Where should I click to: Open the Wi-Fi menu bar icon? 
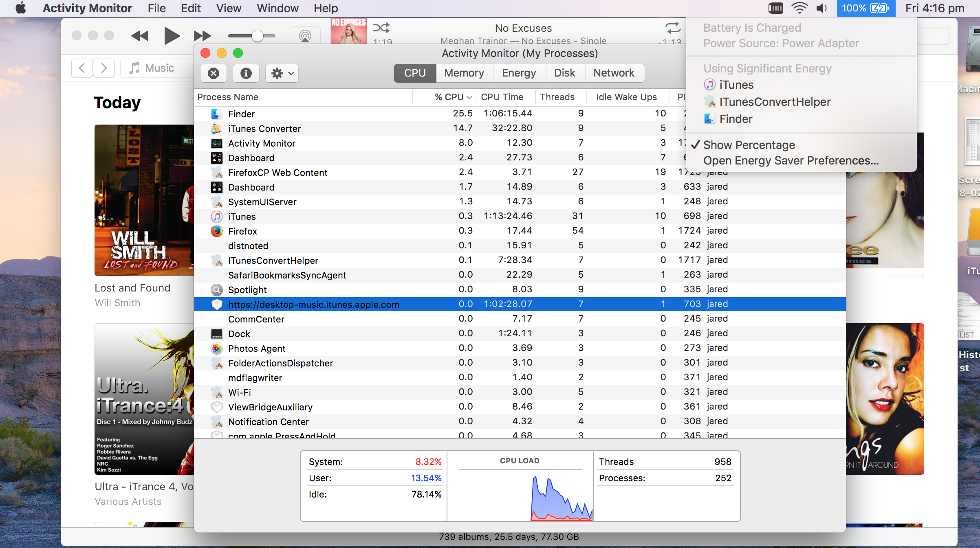[799, 8]
